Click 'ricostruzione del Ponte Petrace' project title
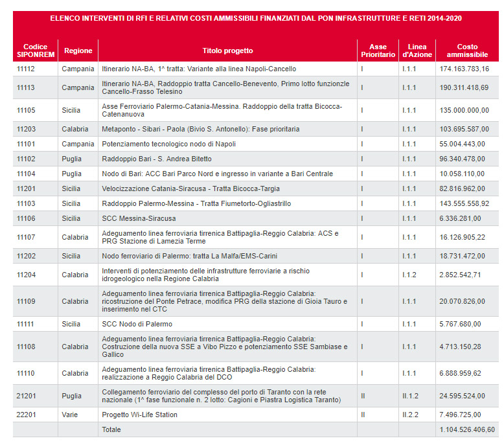Screen dimensions: 504x445 pos(224,301)
